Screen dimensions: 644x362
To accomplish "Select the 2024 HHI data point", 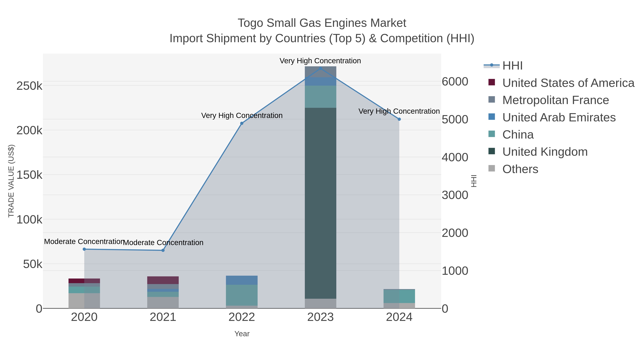I will 399,119.
